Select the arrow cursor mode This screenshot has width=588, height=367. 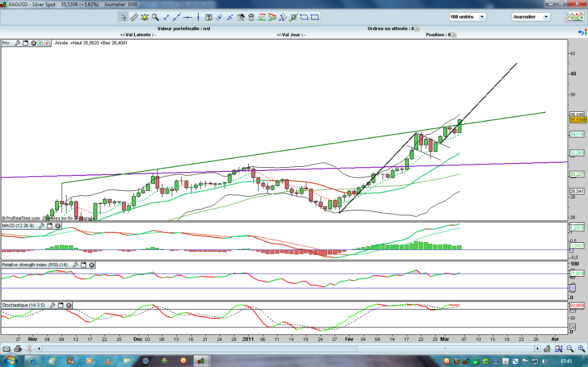click(x=123, y=17)
